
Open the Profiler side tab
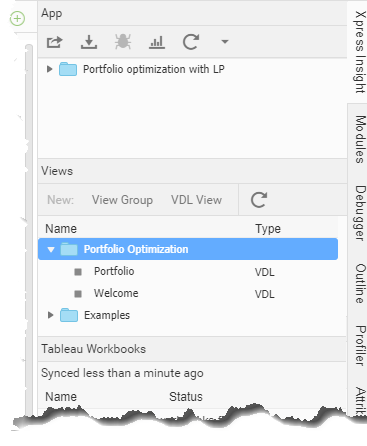pos(359,346)
